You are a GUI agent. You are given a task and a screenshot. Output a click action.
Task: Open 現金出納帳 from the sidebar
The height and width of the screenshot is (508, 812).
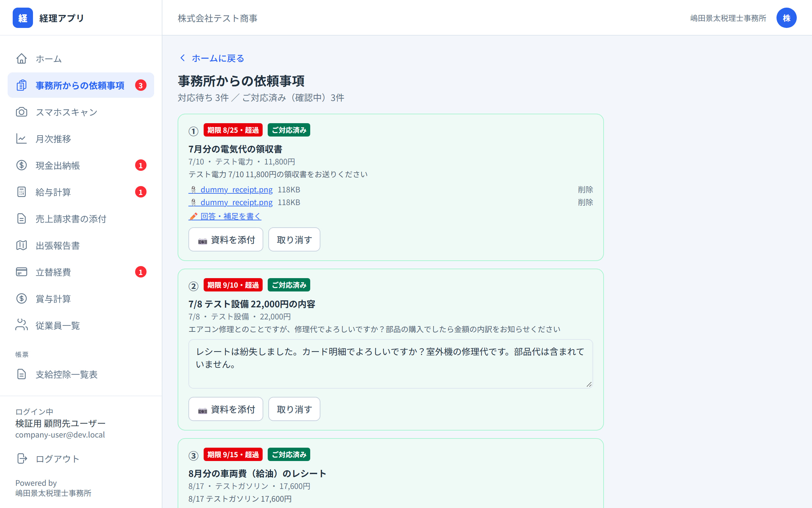(x=81, y=165)
